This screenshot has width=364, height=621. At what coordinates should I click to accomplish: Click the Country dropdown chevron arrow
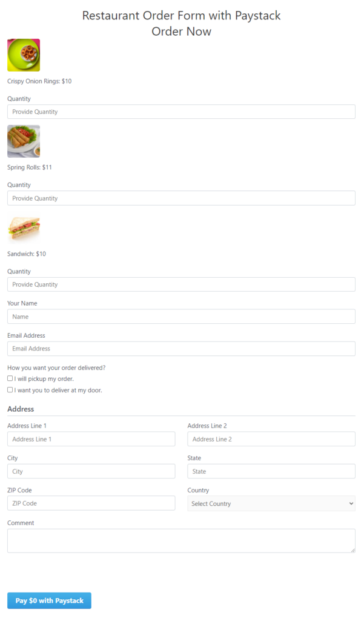point(351,503)
